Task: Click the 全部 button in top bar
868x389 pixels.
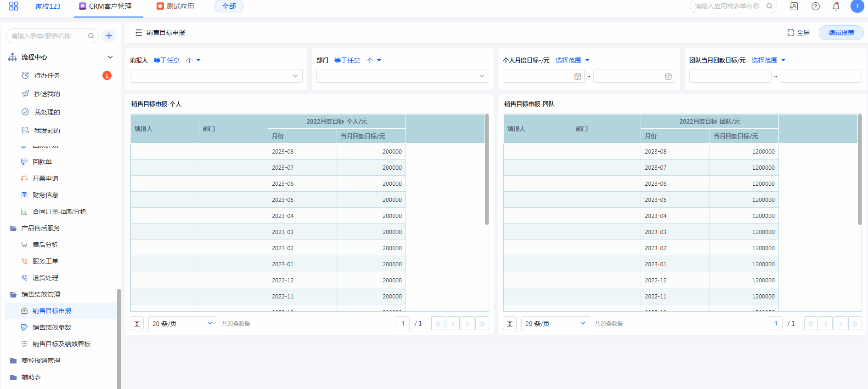Action: tap(229, 6)
